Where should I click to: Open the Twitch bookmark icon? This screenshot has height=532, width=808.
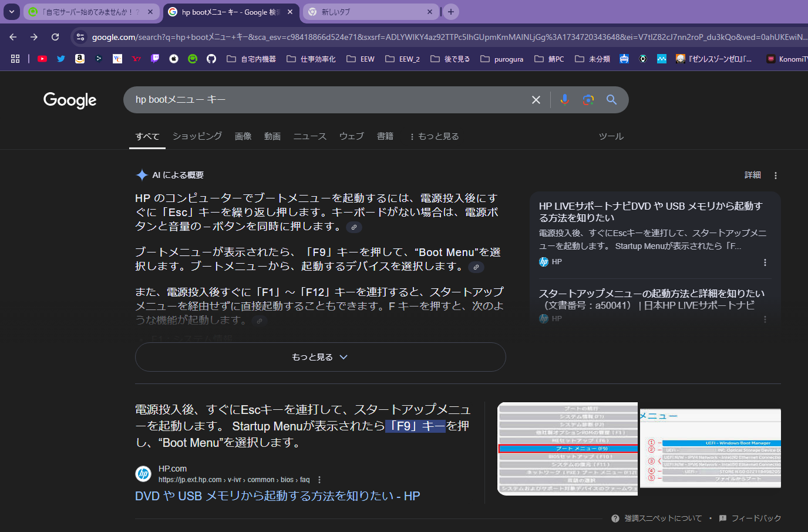155,59
